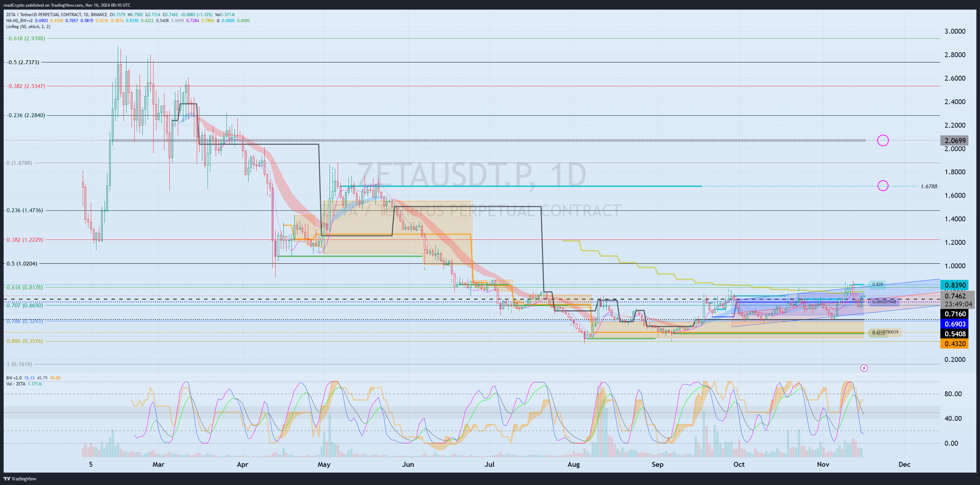Screen dimensions: 980x485
Task: Click the Mar label on time axis
Action: [x=158, y=464]
